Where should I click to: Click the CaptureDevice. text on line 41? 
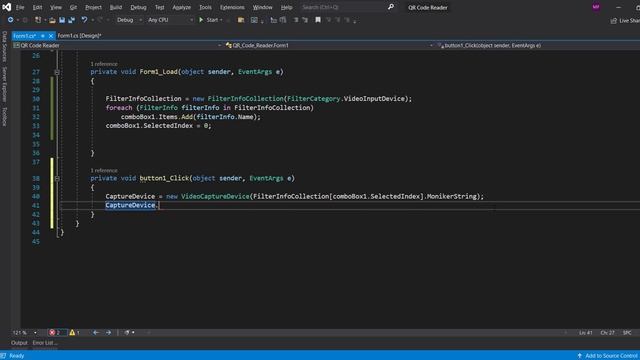tap(131, 205)
